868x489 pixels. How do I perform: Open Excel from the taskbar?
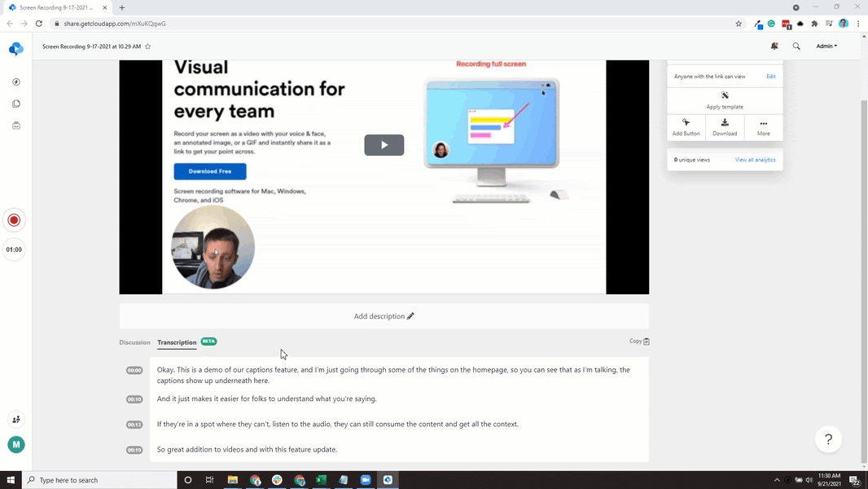321,480
